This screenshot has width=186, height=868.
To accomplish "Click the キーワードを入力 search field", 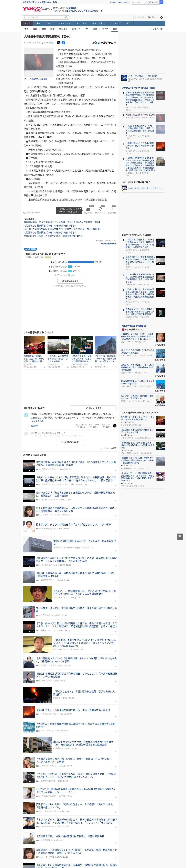I will tap(44, 18).
